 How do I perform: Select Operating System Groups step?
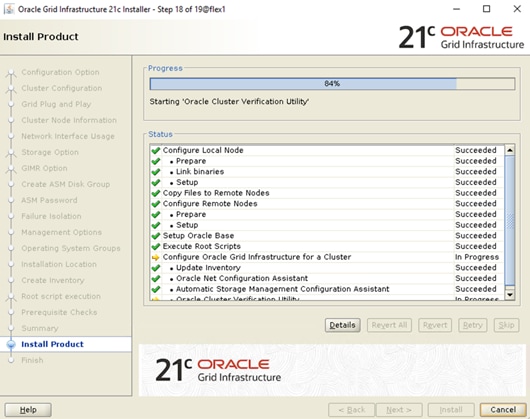(x=71, y=248)
